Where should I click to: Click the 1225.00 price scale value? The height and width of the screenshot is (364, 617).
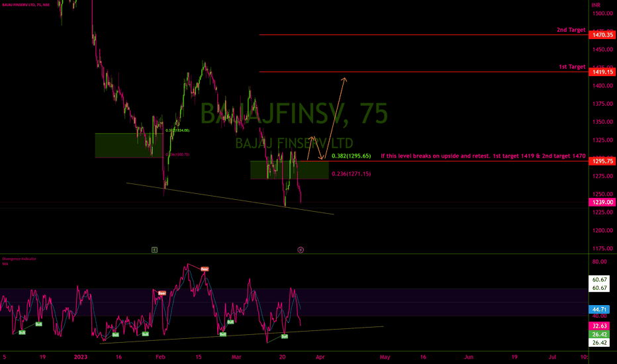tap(603, 212)
